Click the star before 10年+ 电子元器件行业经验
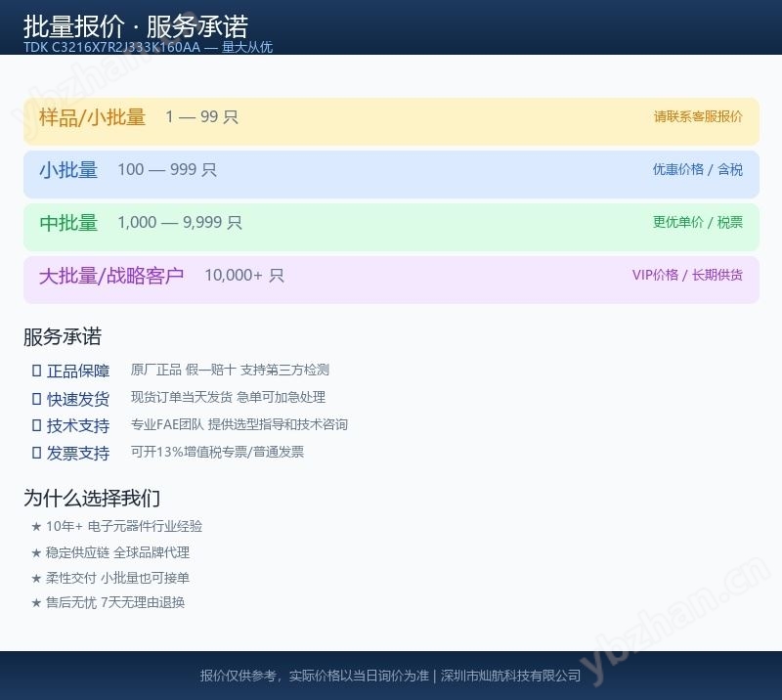Screen dimensions: 782x700 point(36,526)
